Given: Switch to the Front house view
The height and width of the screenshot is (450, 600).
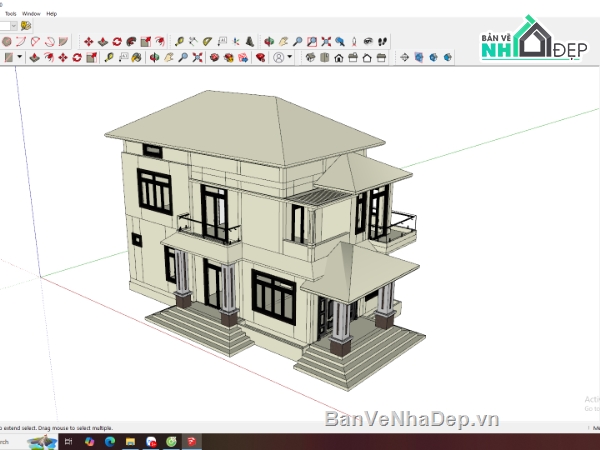Looking at the screenshot, I should point(339,58).
